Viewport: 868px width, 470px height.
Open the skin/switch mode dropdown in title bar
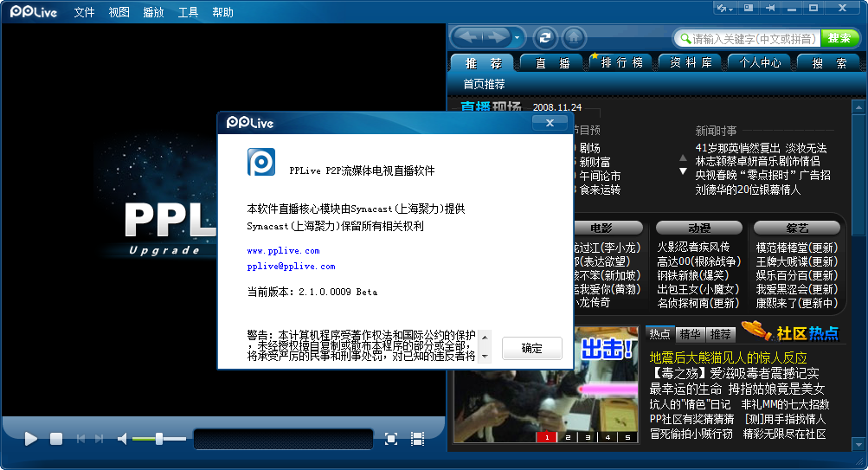point(724,9)
